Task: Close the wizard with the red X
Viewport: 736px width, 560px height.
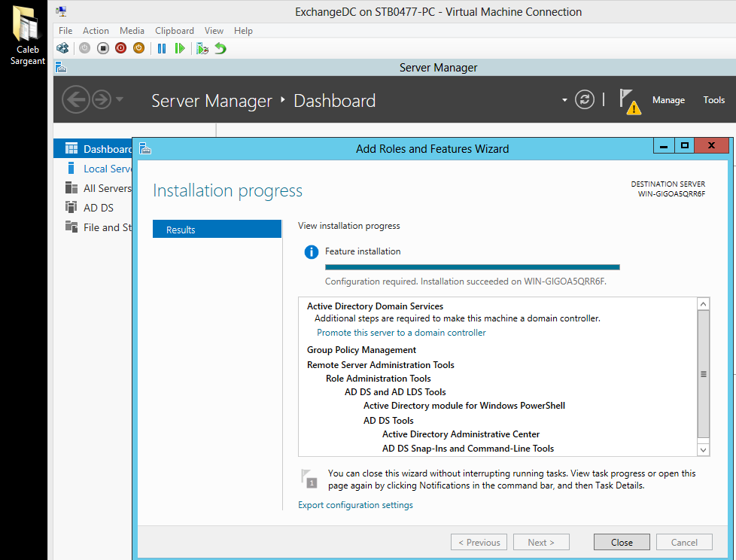Action: pos(712,146)
